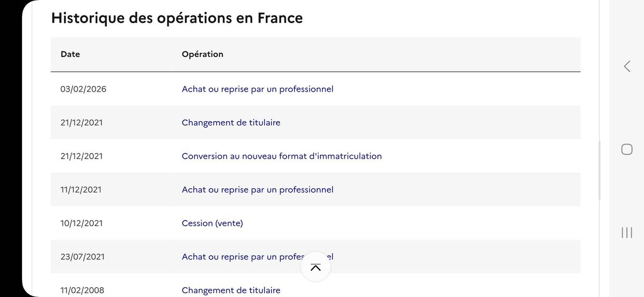Image resolution: width=644 pixels, height=297 pixels.
Task: Tap the scroll-to-top arrow button
Action: [316, 267]
